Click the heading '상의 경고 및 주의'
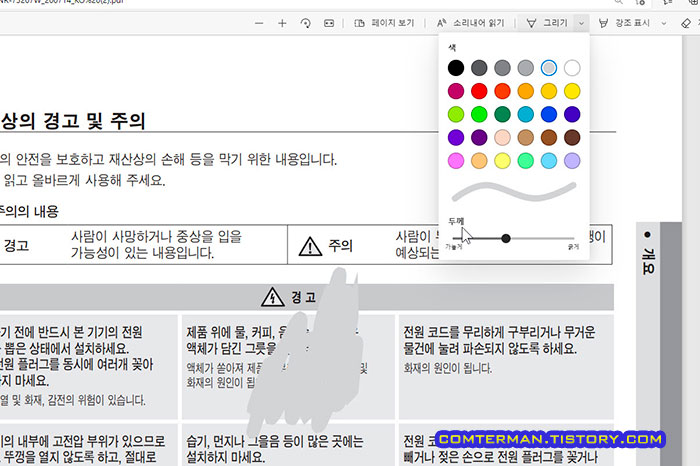This screenshot has width=700, height=466. (73, 121)
